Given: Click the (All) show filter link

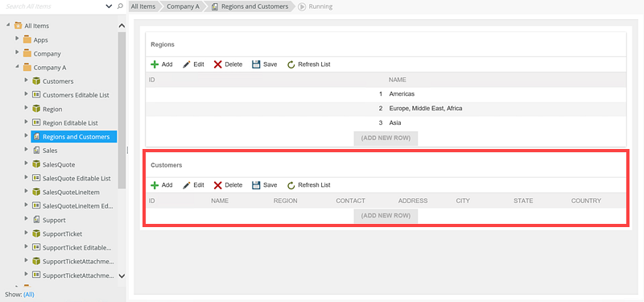Looking at the screenshot, I should coord(29,294).
